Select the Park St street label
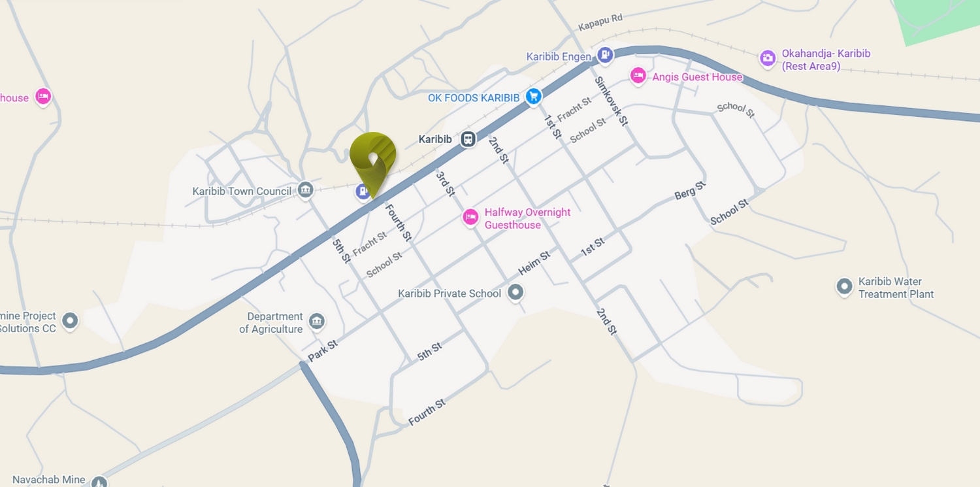The height and width of the screenshot is (487, 980). tap(323, 350)
